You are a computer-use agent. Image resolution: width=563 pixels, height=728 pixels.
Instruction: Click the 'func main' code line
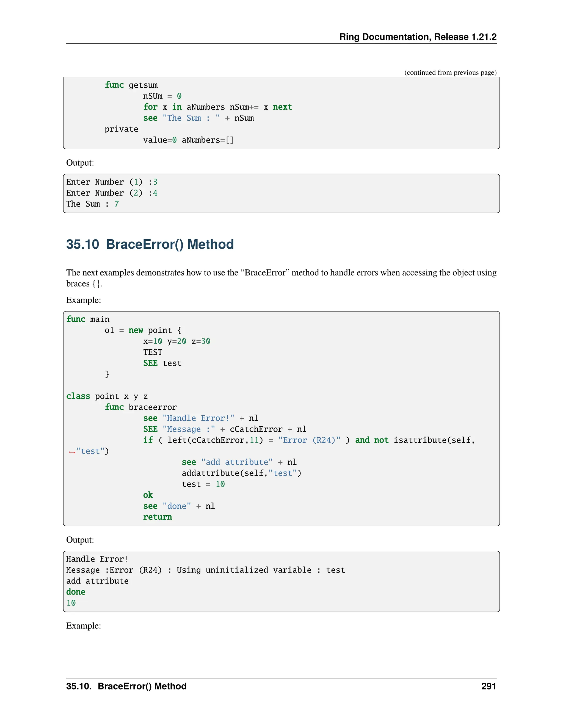point(88,319)
